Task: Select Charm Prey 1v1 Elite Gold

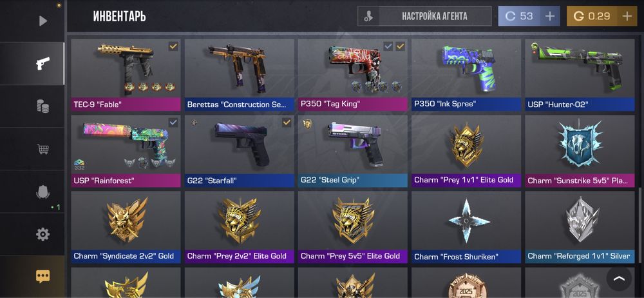Action: click(466, 151)
